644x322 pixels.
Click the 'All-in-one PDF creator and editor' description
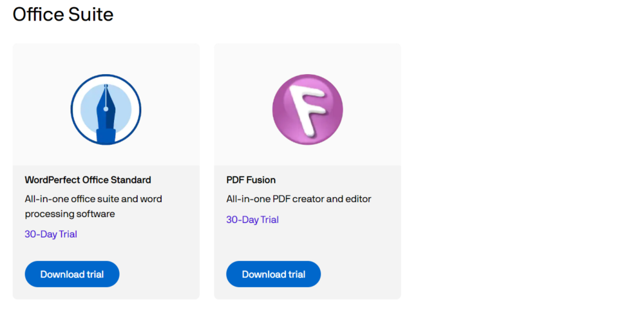pos(299,199)
